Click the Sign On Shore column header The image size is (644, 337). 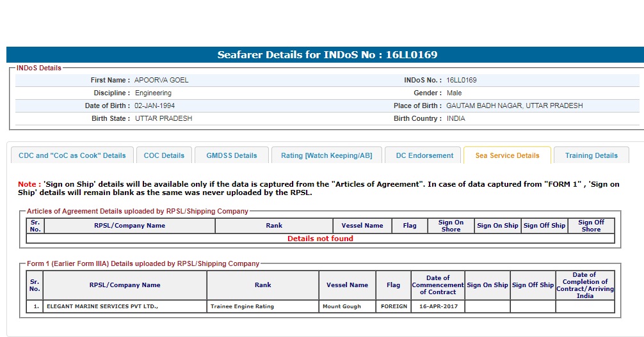point(451,226)
